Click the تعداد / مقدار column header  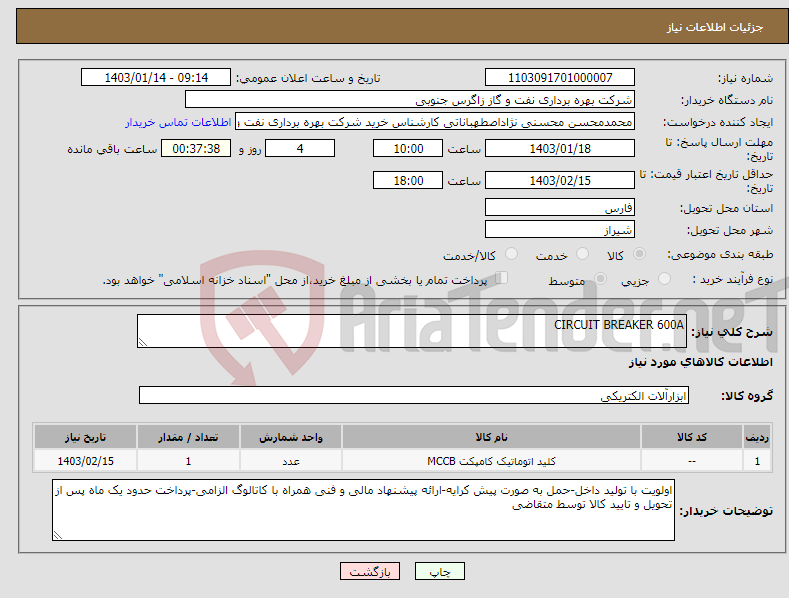point(188,437)
